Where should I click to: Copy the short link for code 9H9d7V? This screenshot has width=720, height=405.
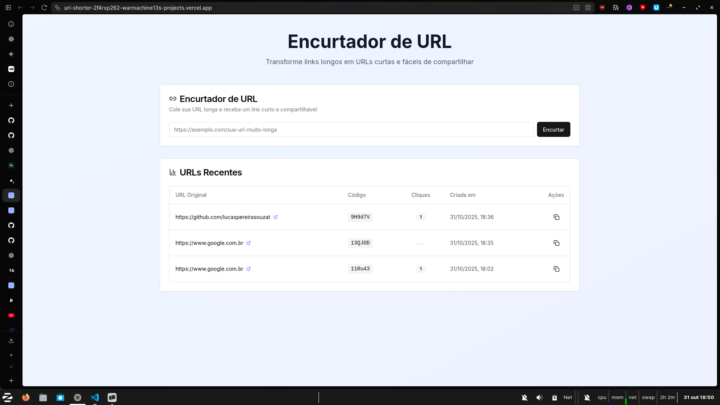coord(556,217)
